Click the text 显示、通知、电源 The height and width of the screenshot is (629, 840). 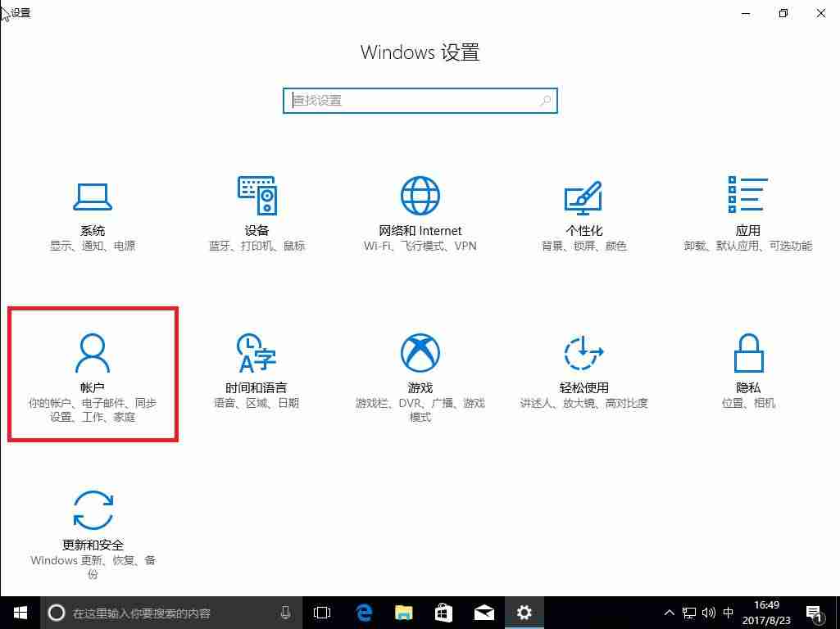pos(92,247)
